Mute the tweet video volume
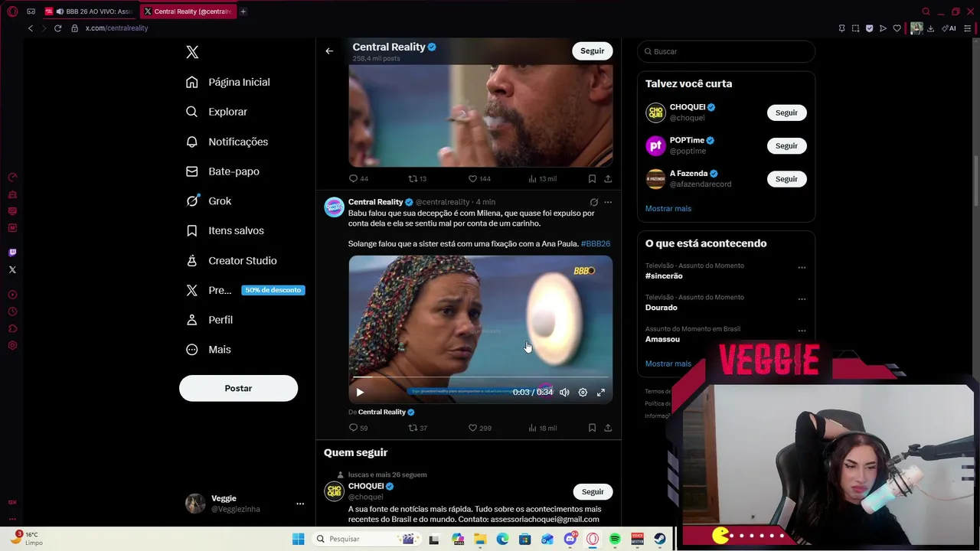Image resolution: width=980 pixels, height=551 pixels. [564, 392]
